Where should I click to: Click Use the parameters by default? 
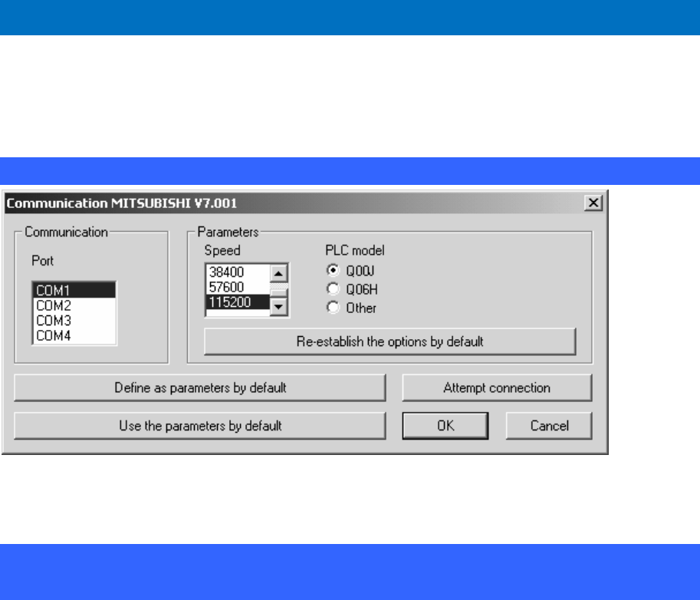[200, 426]
